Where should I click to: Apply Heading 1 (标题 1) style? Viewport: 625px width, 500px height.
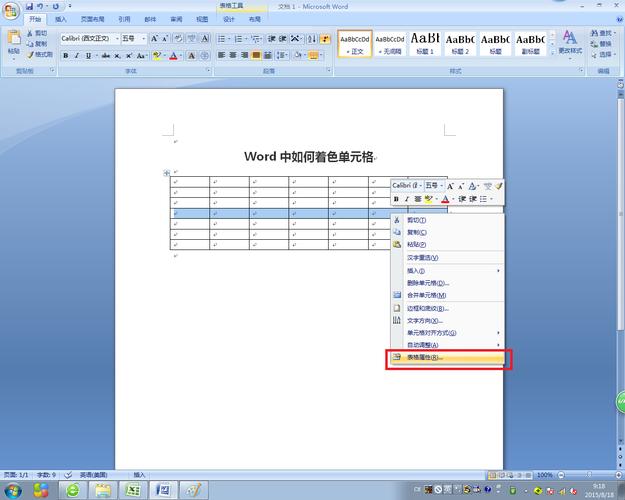[x=425, y=43]
